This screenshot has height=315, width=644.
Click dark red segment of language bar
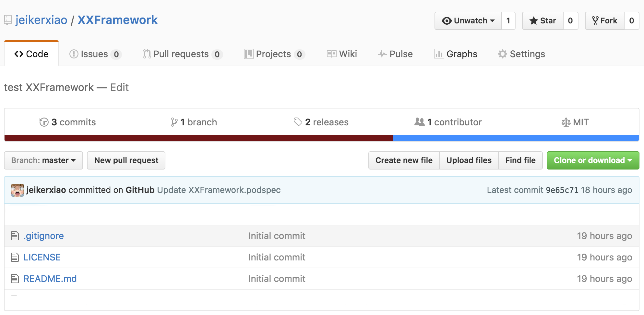[x=199, y=138]
